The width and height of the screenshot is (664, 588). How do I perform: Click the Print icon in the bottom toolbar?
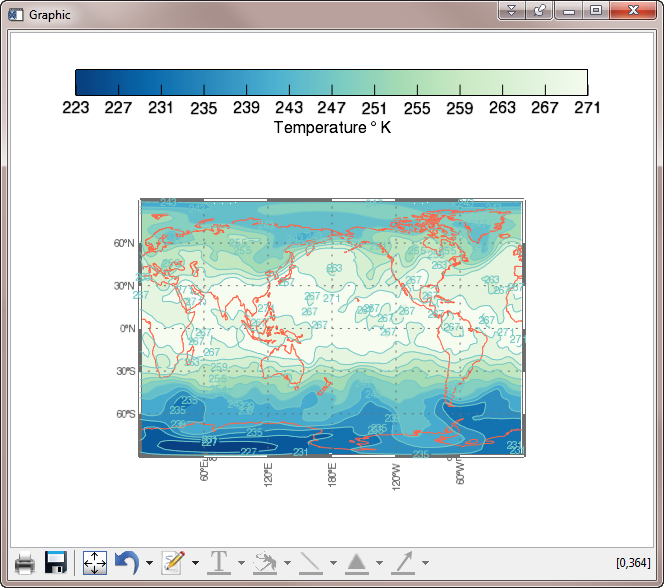(x=25, y=563)
